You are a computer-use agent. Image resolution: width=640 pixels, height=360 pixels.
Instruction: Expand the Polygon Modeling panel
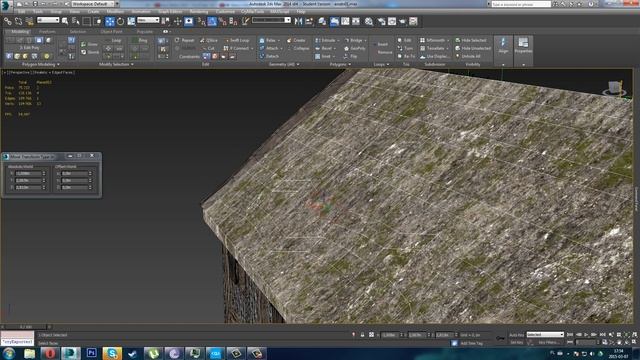point(40,64)
